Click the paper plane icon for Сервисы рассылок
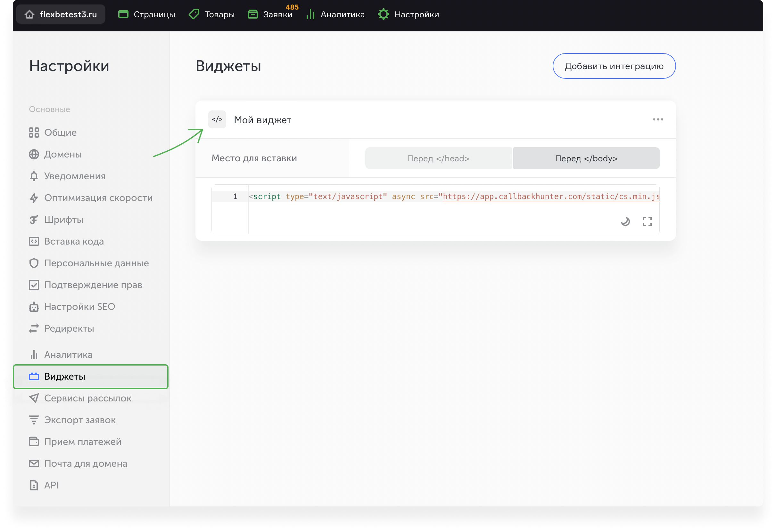 click(34, 398)
